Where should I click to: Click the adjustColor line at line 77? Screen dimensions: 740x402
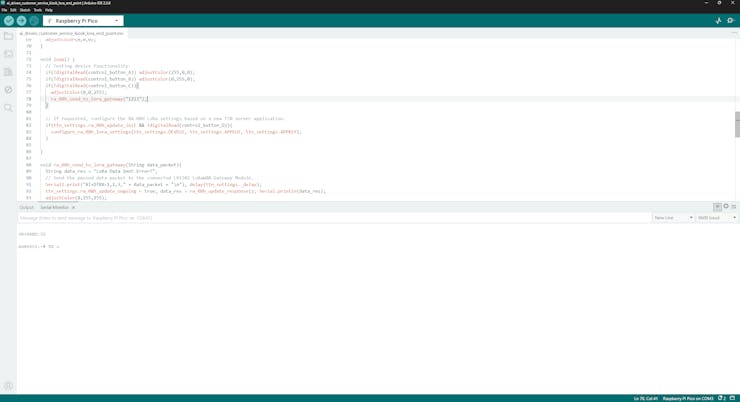pyautogui.click(x=79, y=92)
